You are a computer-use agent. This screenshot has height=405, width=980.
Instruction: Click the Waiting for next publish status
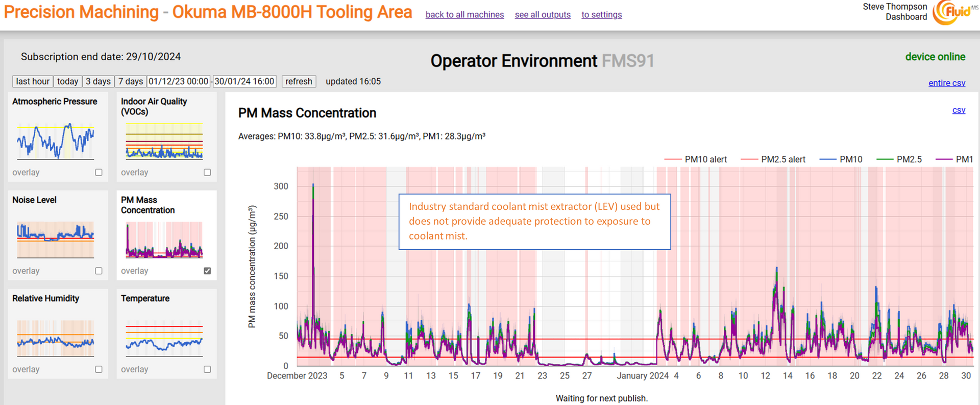pos(601,398)
